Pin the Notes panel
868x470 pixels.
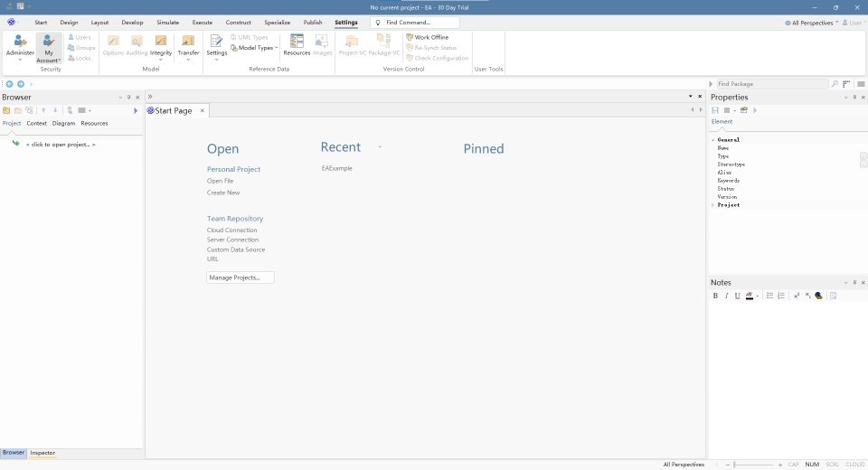click(x=854, y=283)
